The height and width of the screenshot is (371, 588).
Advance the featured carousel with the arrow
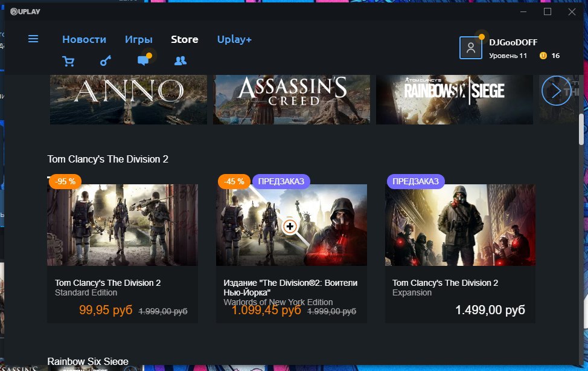pyautogui.click(x=556, y=91)
